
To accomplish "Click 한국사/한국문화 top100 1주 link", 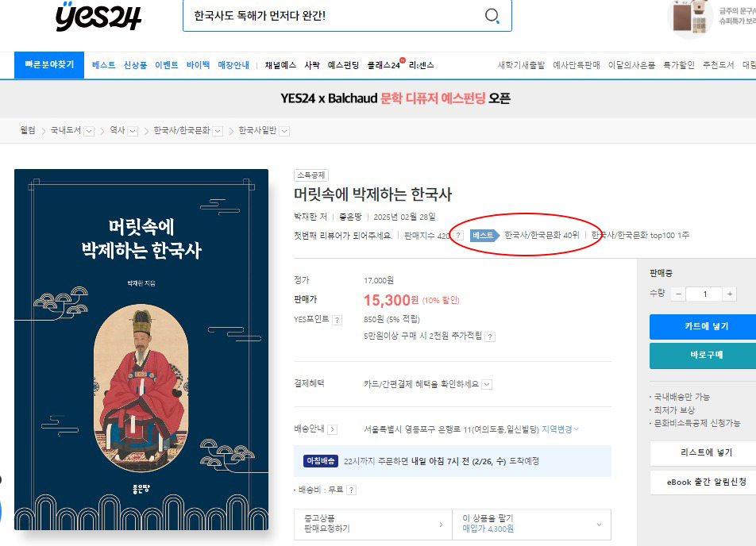I will click(x=640, y=235).
